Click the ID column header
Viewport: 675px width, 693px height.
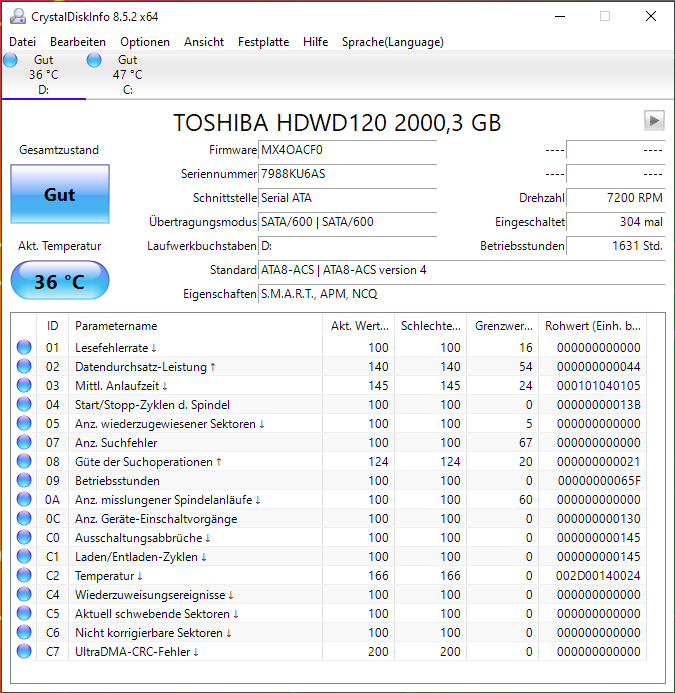coord(52,326)
